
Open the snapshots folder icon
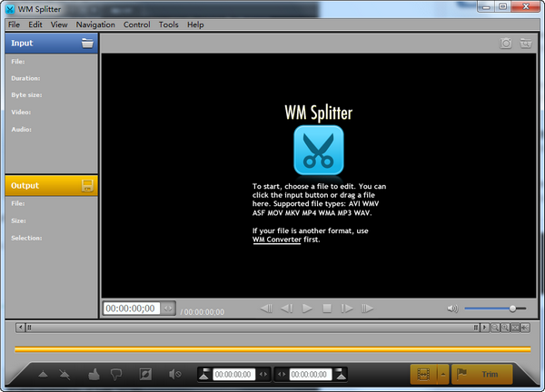(x=525, y=43)
